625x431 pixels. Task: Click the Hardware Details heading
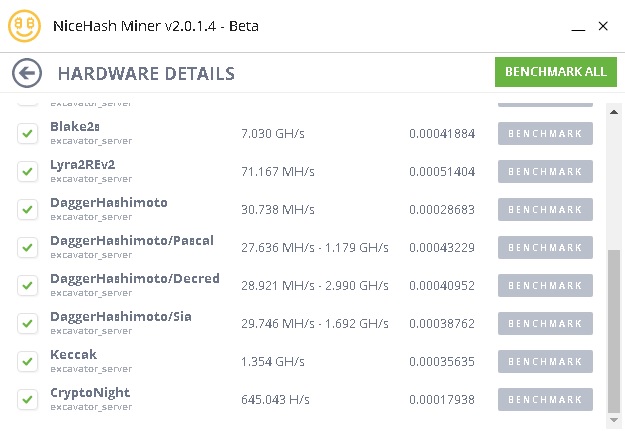point(146,74)
